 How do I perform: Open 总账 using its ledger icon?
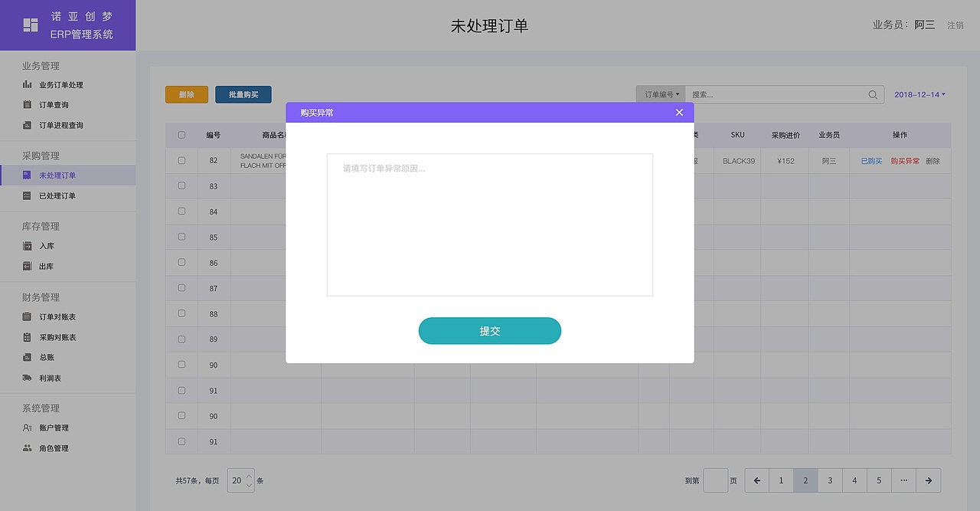[x=28, y=357]
